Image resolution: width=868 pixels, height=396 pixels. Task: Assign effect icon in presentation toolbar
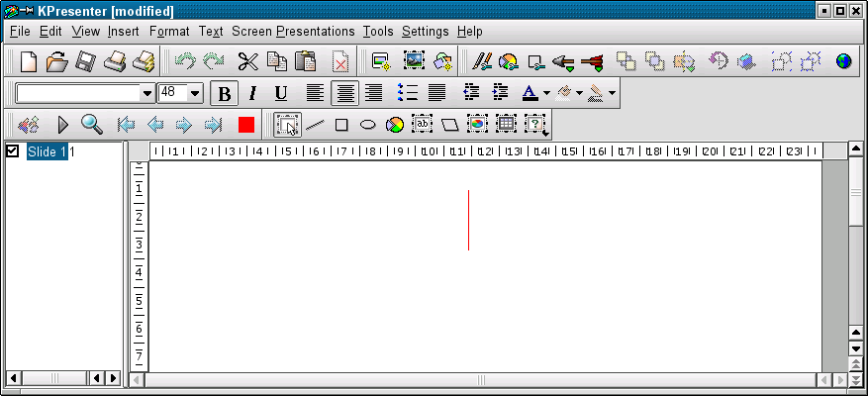click(29, 125)
